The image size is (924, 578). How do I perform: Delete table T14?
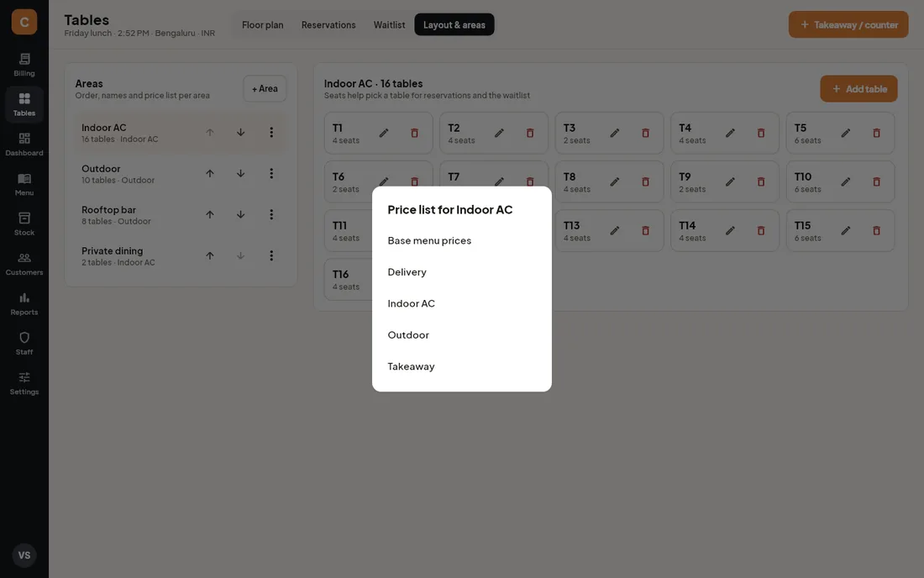coord(761,231)
